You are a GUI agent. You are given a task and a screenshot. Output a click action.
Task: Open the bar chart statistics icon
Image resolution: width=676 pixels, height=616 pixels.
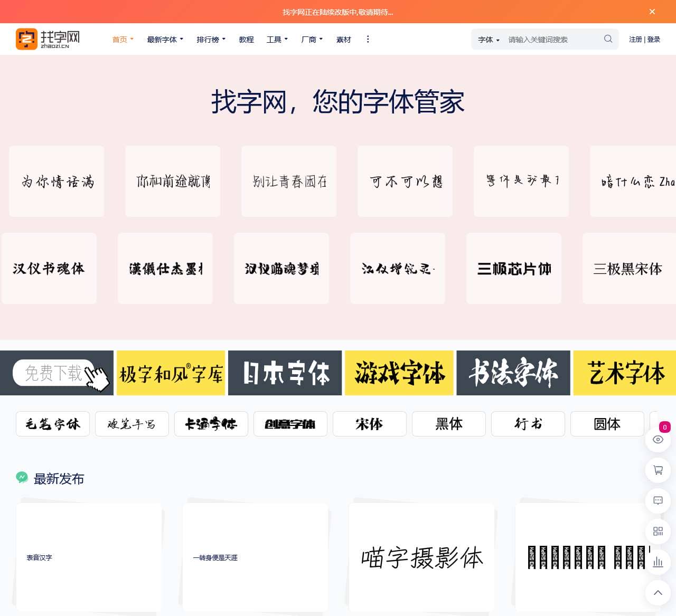[x=658, y=562]
